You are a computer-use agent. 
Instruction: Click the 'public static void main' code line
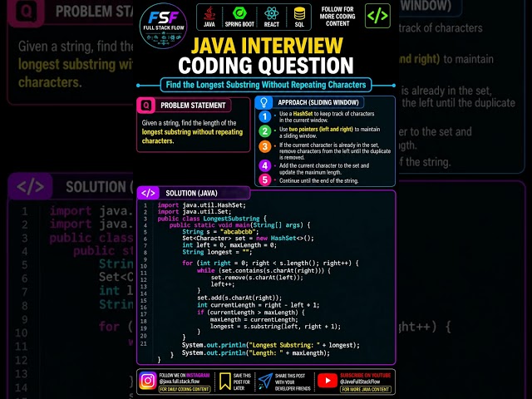coord(240,225)
